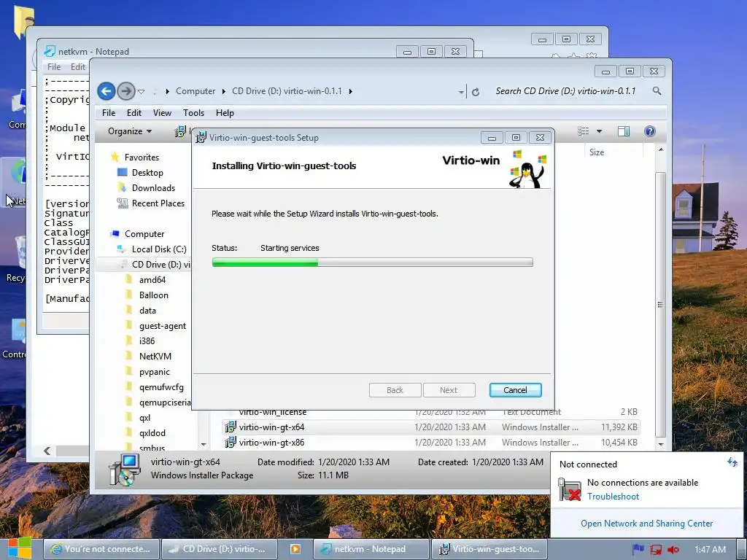Click the network tray icon
Viewport: 747px width, 560px height.
click(x=656, y=550)
